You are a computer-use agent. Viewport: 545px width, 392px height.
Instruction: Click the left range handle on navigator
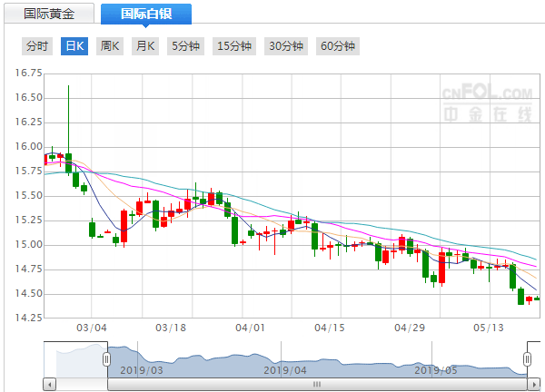[107, 360]
